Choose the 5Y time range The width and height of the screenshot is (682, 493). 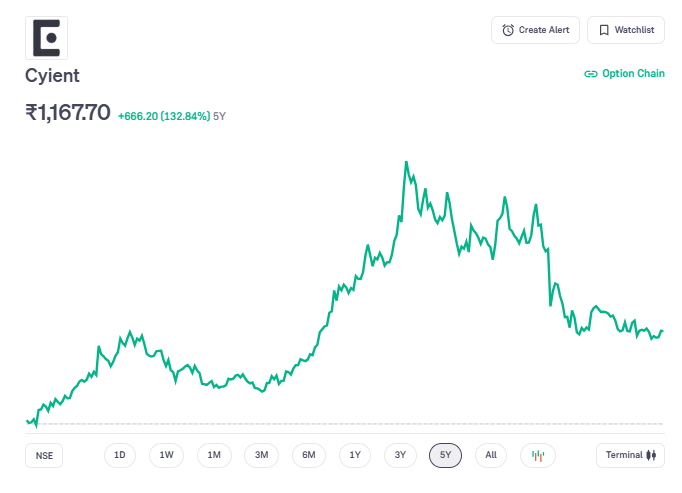tap(446, 456)
